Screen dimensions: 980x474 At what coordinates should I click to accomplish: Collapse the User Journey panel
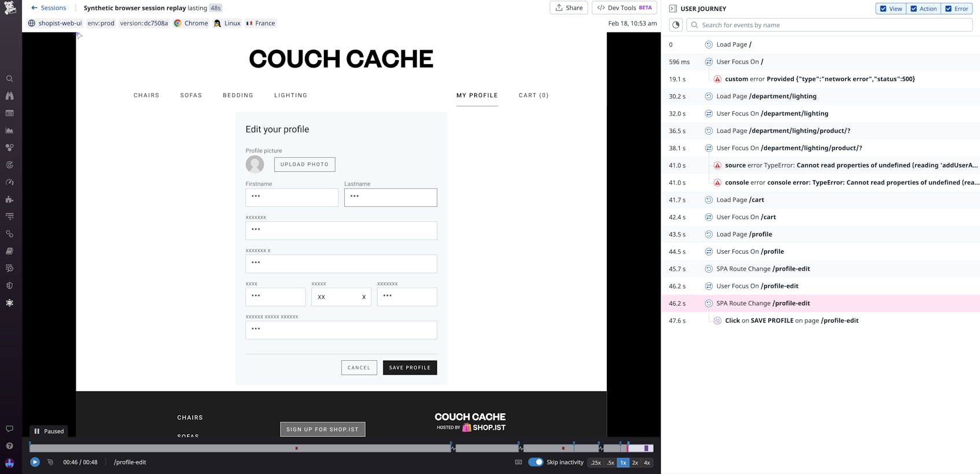[x=673, y=9]
